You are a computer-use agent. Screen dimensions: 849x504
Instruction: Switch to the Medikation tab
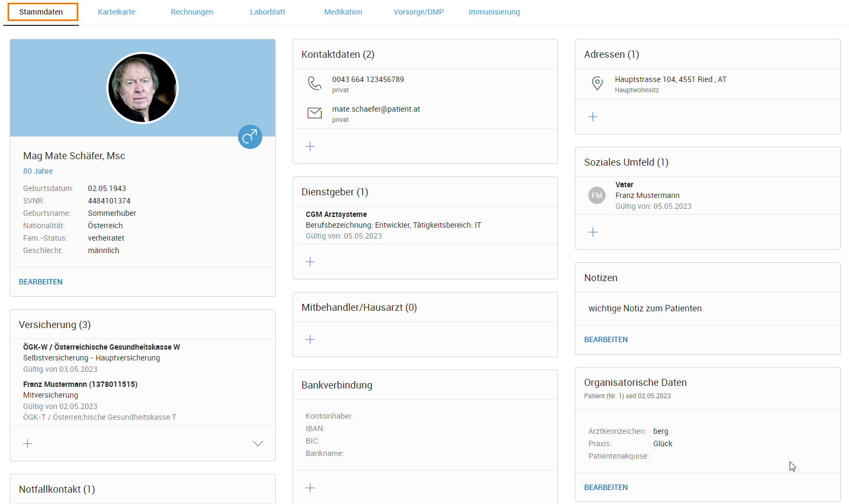[x=343, y=12]
